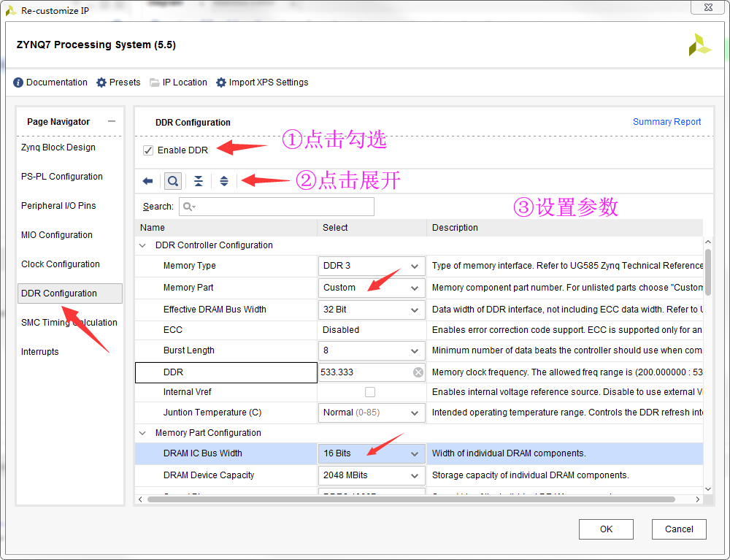The height and width of the screenshot is (560, 730).
Task: Click the Name column header
Action: (x=226, y=228)
